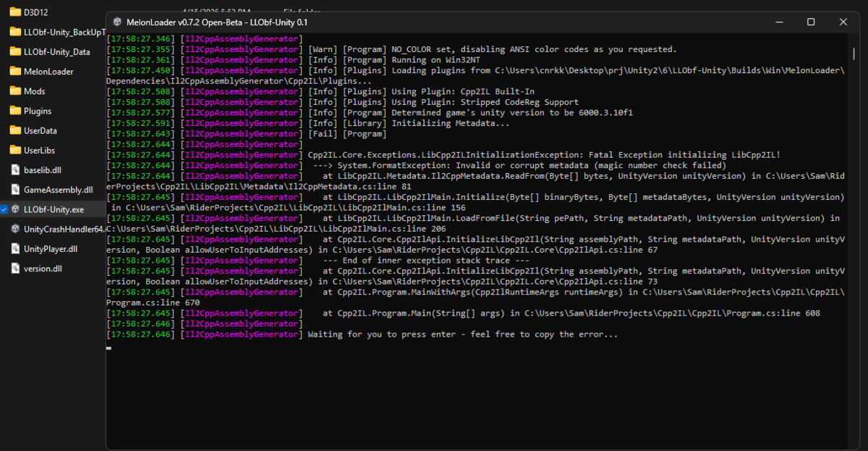Select the D3D12 folder name
The width and height of the screenshot is (868, 451).
pos(35,12)
